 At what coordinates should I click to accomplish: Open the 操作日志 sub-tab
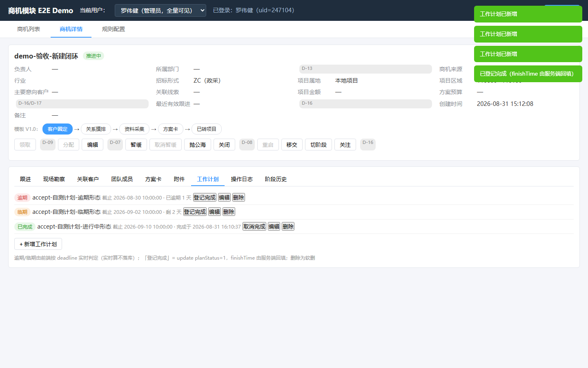click(242, 179)
